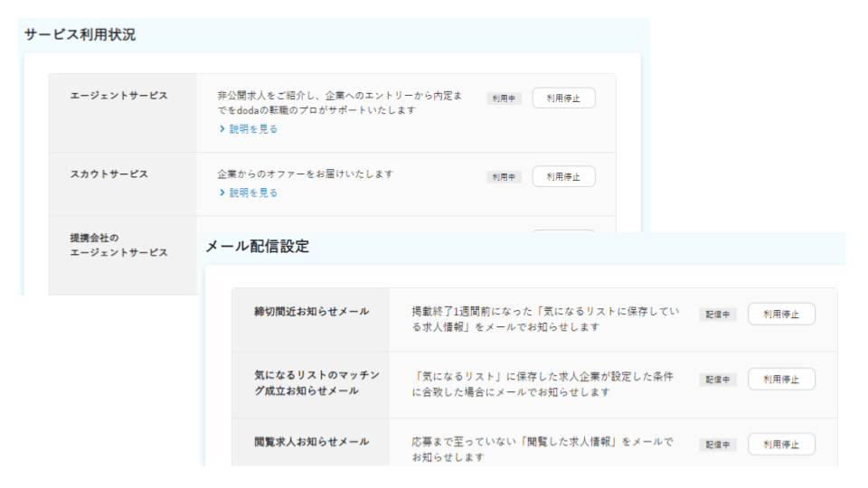Select the エージェントサービス row label

pyautogui.click(x=118, y=96)
